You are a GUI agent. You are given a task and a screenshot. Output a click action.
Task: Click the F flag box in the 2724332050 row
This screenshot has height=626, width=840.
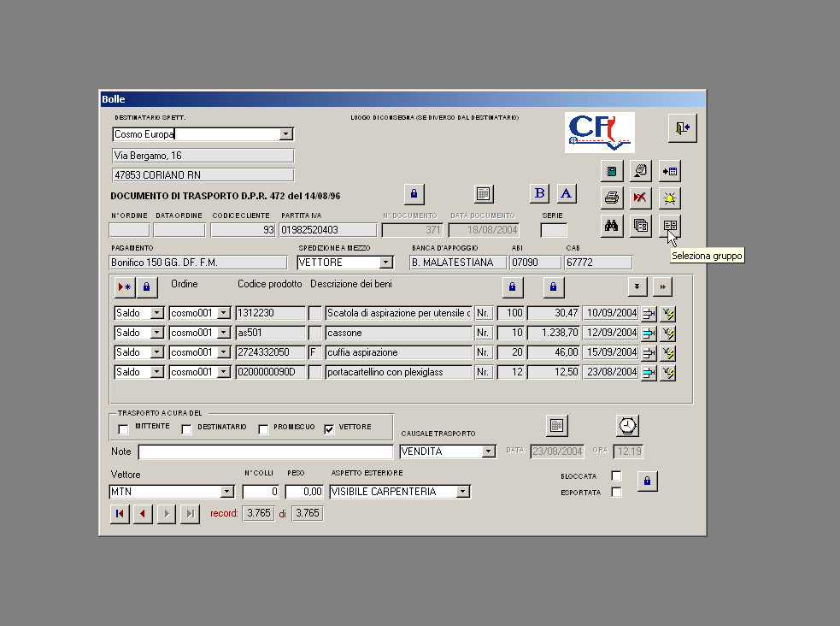click(315, 352)
